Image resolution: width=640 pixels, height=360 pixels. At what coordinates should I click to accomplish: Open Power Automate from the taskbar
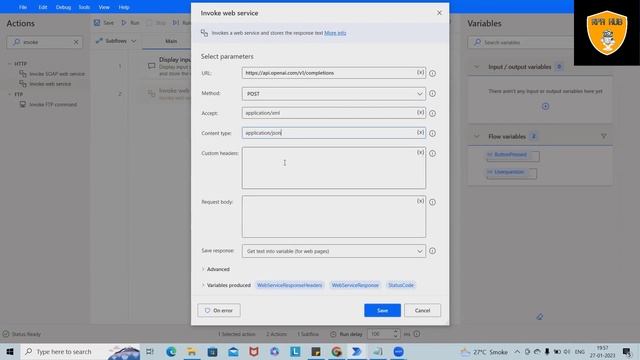click(x=357, y=351)
